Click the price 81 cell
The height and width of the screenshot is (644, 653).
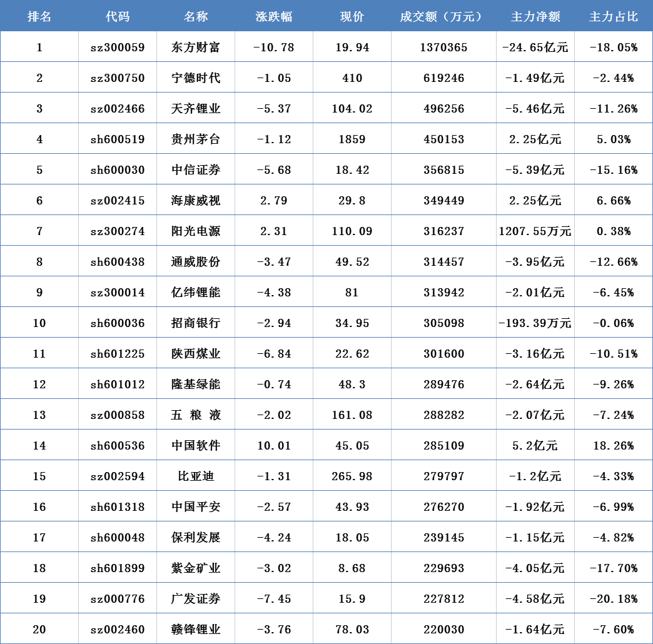tap(352, 292)
